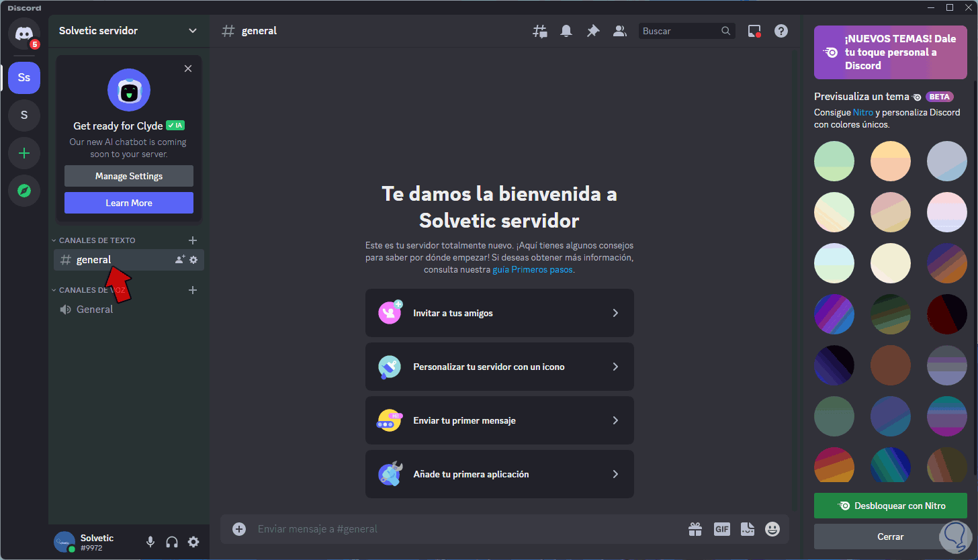Collapse the CANALES DE TEXTO category
This screenshot has width=978, height=560.
tap(94, 240)
